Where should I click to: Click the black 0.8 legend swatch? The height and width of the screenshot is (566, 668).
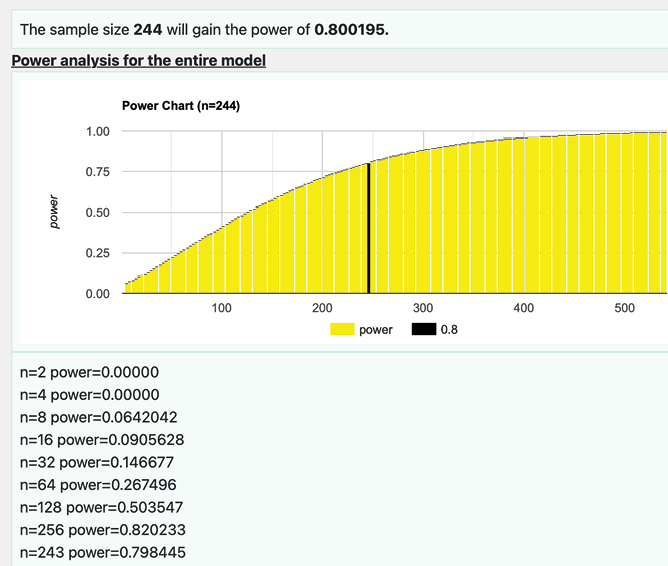pos(423,329)
